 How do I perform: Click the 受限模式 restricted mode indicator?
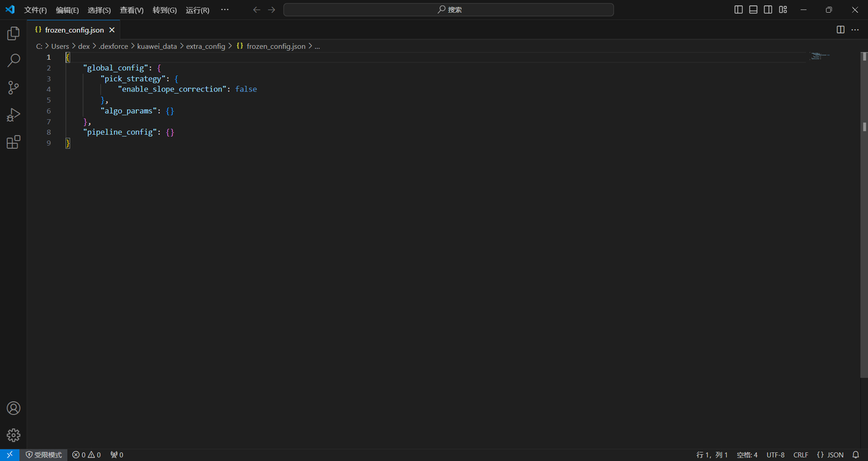(43, 455)
